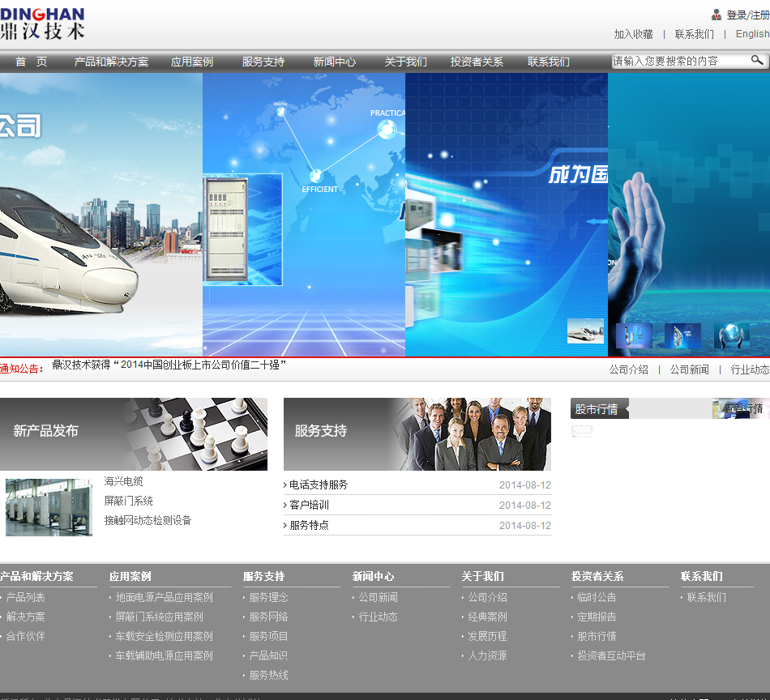Screen dimensions: 770x700
Task: Click 加入收藏 in the top right
Action: [634, 34]
